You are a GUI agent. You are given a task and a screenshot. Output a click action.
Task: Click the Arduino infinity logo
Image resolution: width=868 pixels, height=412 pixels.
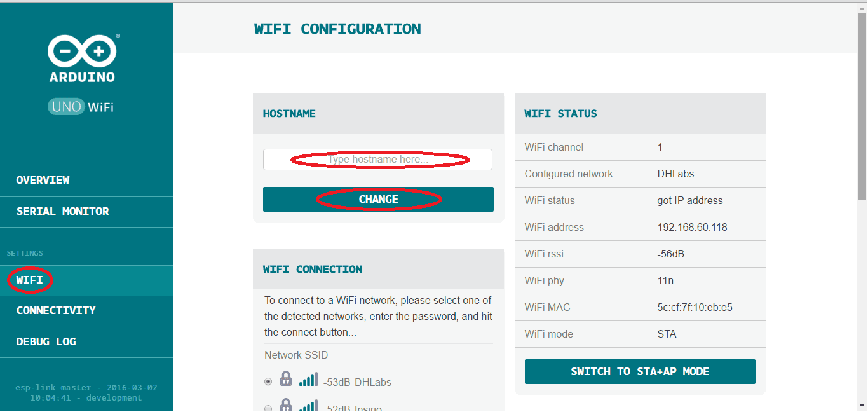tap(82, 51)
